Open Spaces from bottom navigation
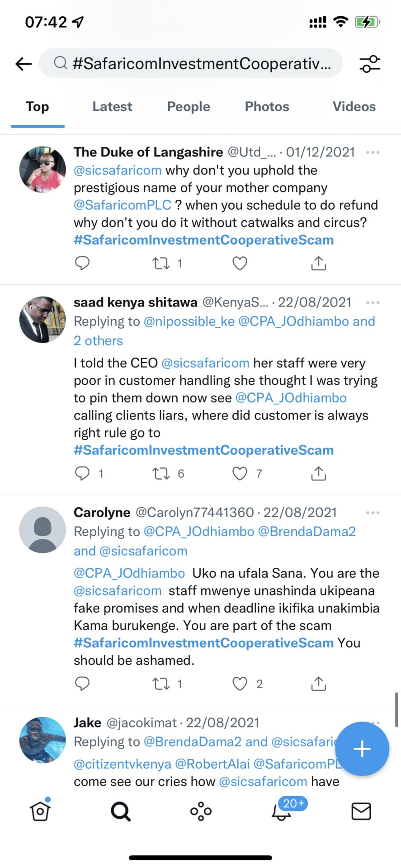 pos(201,811)
